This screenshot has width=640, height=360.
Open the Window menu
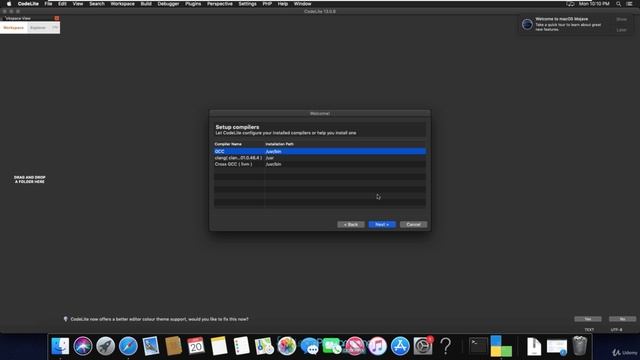coord(302,4)
